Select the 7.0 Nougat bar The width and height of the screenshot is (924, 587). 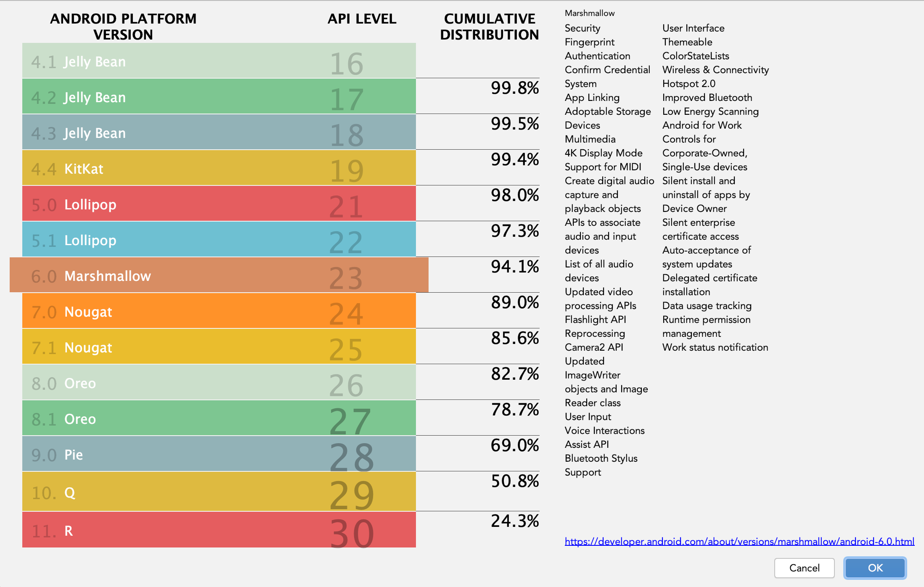[219, 311]
